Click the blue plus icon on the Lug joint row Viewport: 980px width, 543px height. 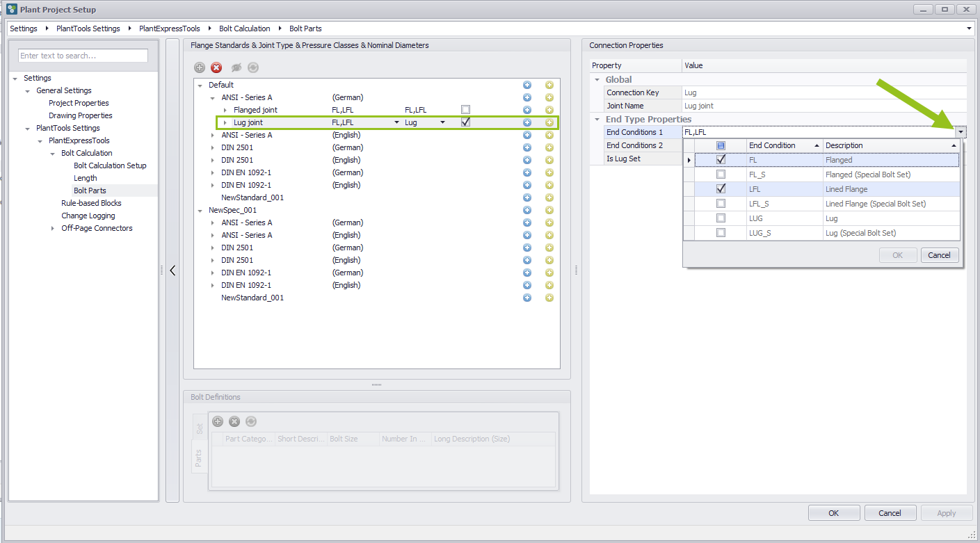527,122
